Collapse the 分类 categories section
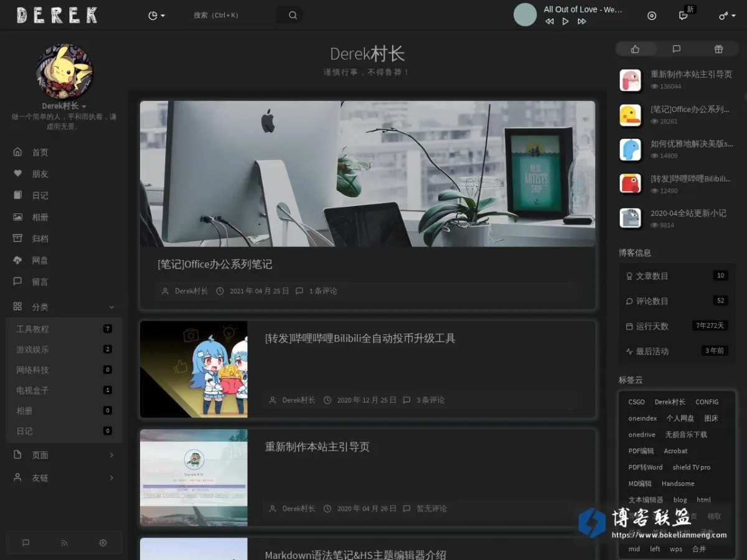Screen dimensions: 747x560 click(x=64, y=307)
